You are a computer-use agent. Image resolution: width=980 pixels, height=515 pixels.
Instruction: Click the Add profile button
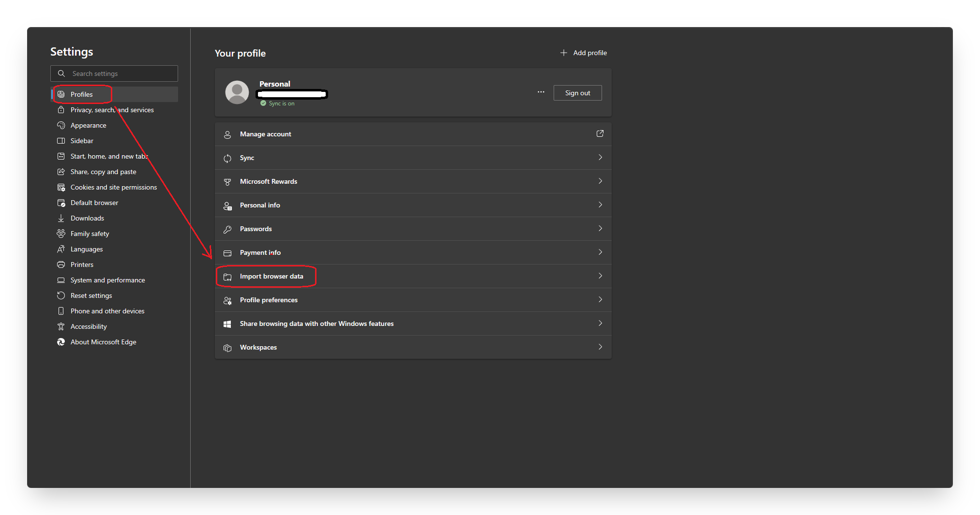click(584, 53)
